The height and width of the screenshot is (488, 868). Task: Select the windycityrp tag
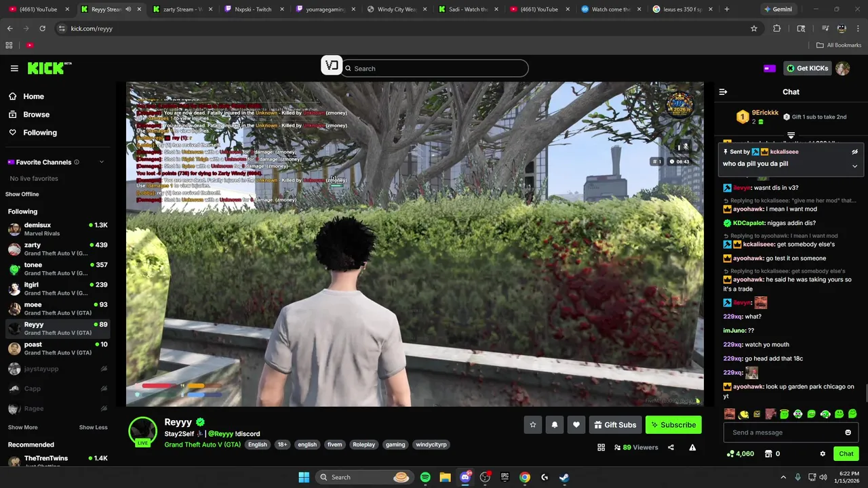(x=431, y=445)
